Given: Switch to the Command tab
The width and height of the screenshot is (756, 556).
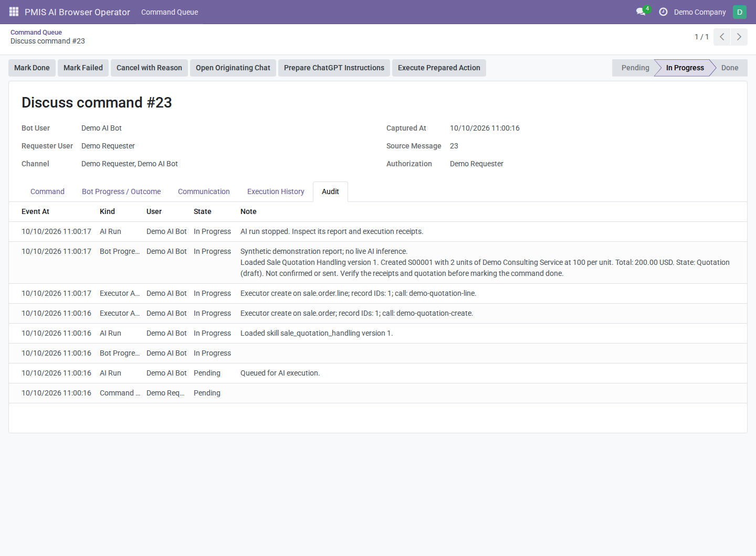Looking at the screenshot, I should click(47, 191).
